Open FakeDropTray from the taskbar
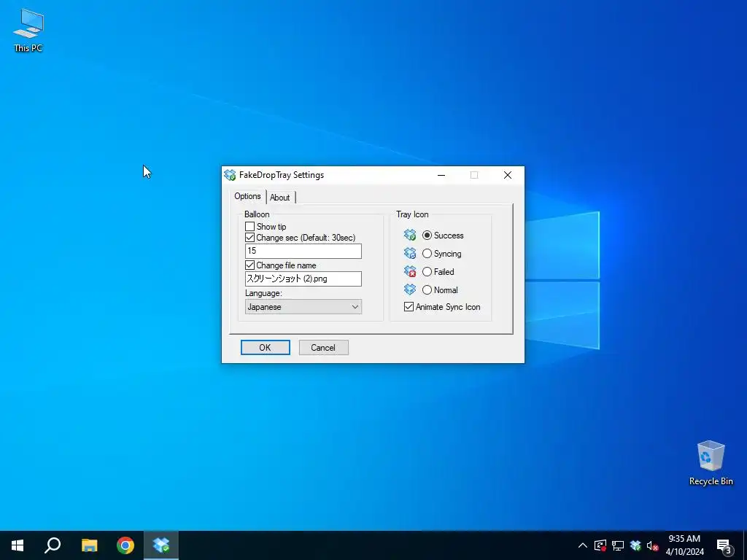This screenshot has height=560, width=747. pos(161,545)
